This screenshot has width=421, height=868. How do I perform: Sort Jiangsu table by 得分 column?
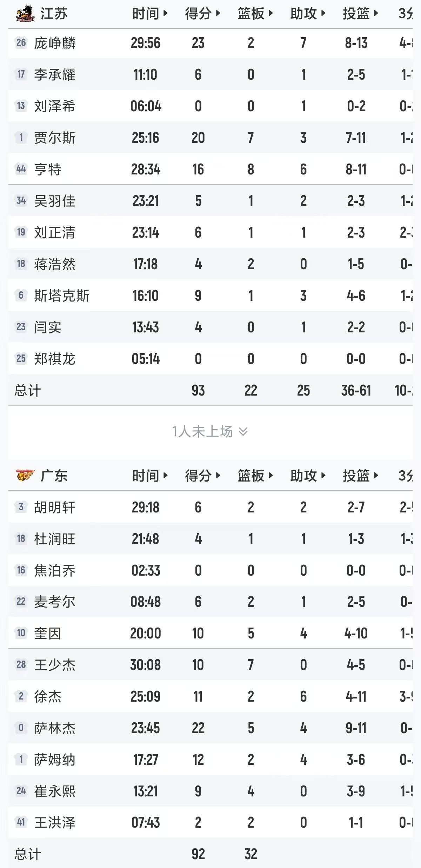tap(202, 14)
